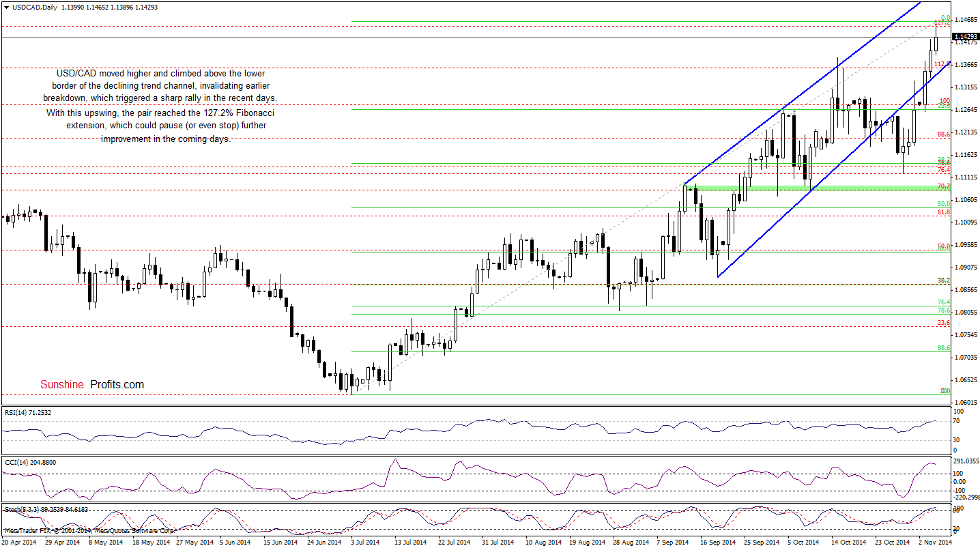The width and height of the screenshot is (980, 548).
Task: Click price axis value 1.10095
Action: click(x=965, y=222)
